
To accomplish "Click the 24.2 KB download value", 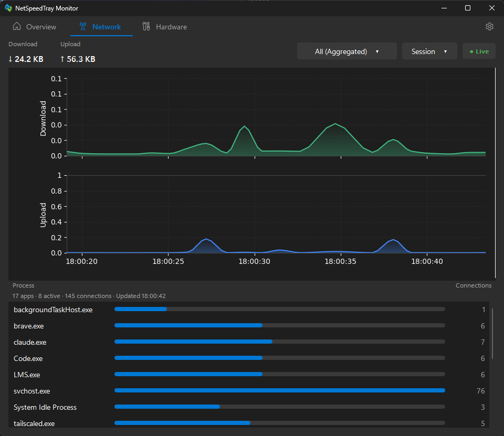I will pyautogui.click(x=26, y=59).
